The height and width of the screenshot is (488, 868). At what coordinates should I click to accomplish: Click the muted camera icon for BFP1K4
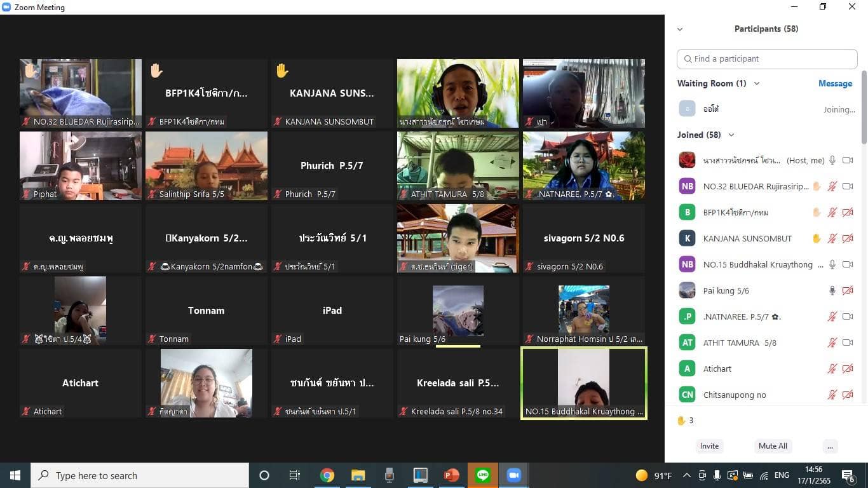[x=848, y=212]
